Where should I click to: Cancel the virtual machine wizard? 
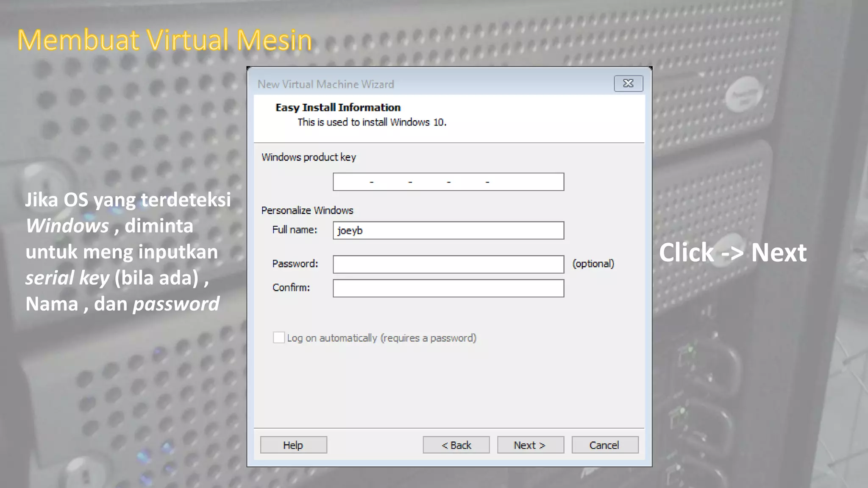pos(605,445)
